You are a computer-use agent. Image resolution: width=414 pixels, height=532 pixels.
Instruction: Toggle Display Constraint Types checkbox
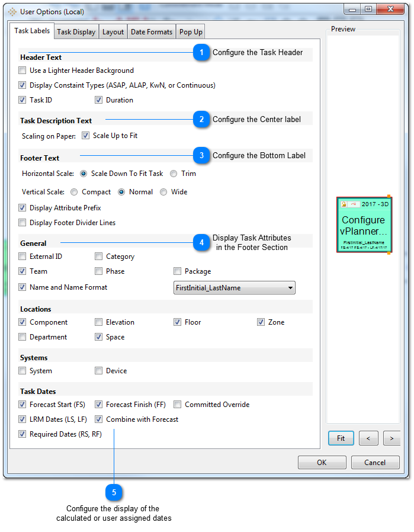[x=23, y=85]
